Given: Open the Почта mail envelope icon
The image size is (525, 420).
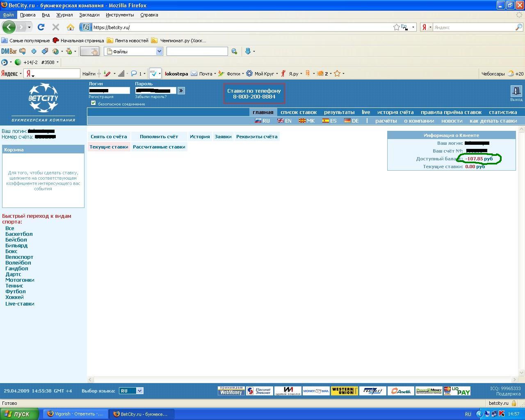Looking at the screenshot, I should click(x=194, y=74).
